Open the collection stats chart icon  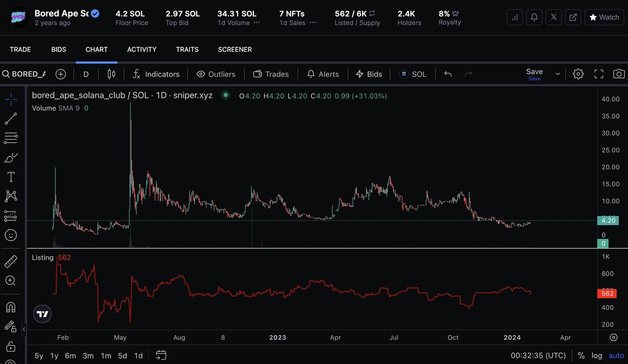[515, 17]
